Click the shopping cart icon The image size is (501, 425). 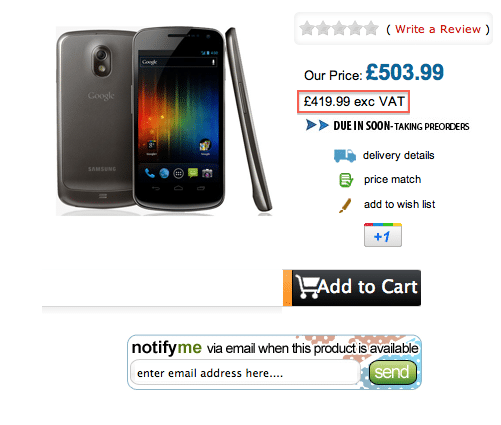(306, 286)
